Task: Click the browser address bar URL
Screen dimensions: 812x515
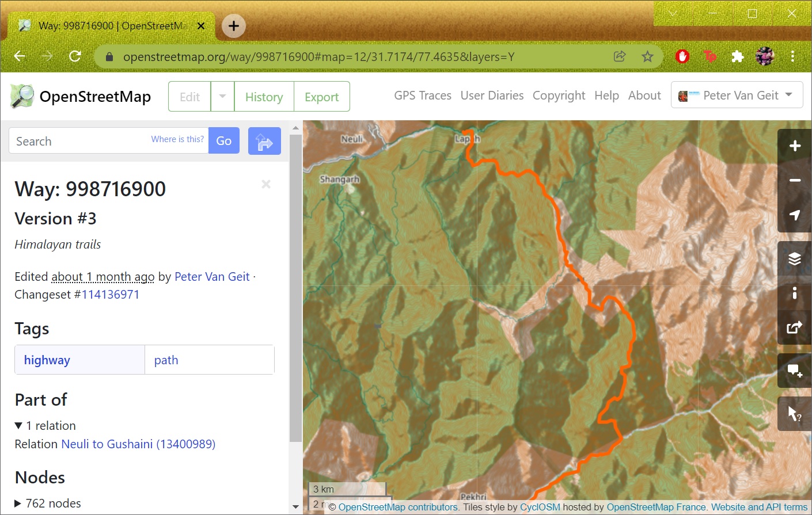Action: (318, 57)
